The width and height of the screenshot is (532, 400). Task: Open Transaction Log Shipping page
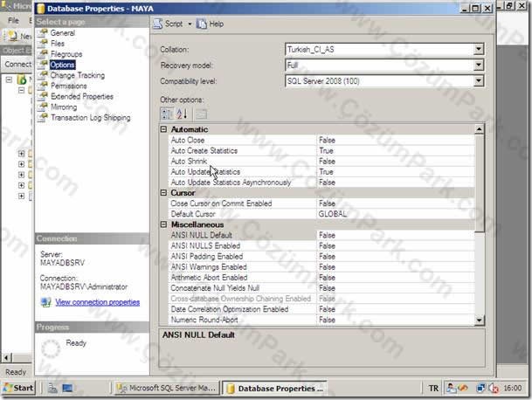point(91,117)
